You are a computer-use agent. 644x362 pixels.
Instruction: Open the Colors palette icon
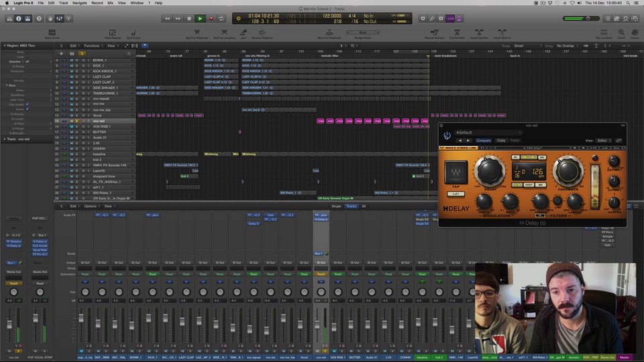[x=635, y=32]
